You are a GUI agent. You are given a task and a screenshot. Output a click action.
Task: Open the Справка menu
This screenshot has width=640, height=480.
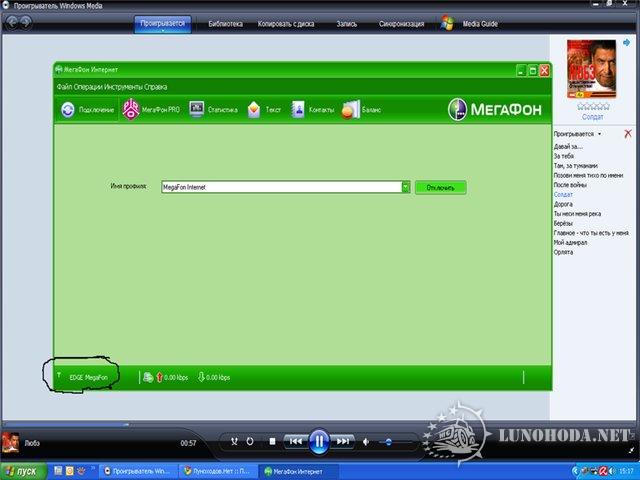coord(156,87)
